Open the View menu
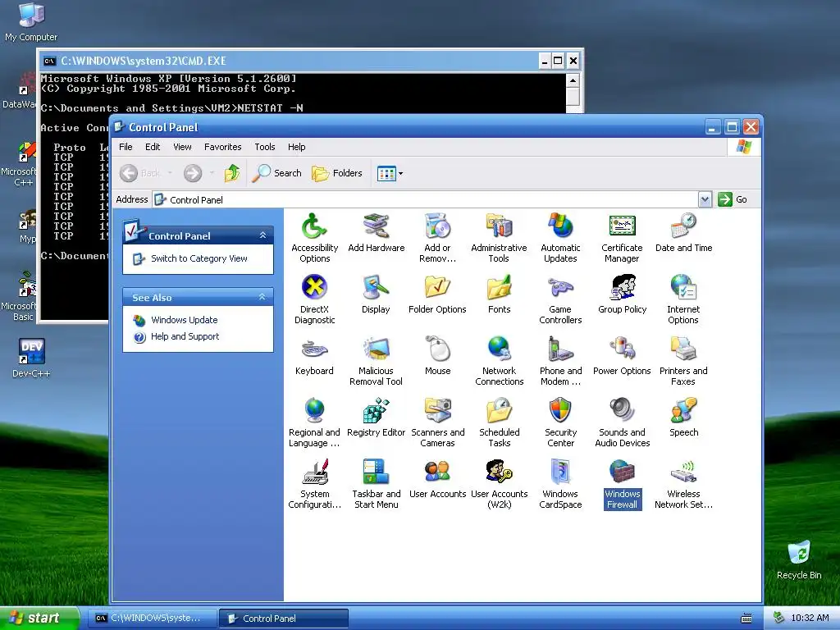The height and width of the screenshot is (630, 840). (x=182, y=147)
